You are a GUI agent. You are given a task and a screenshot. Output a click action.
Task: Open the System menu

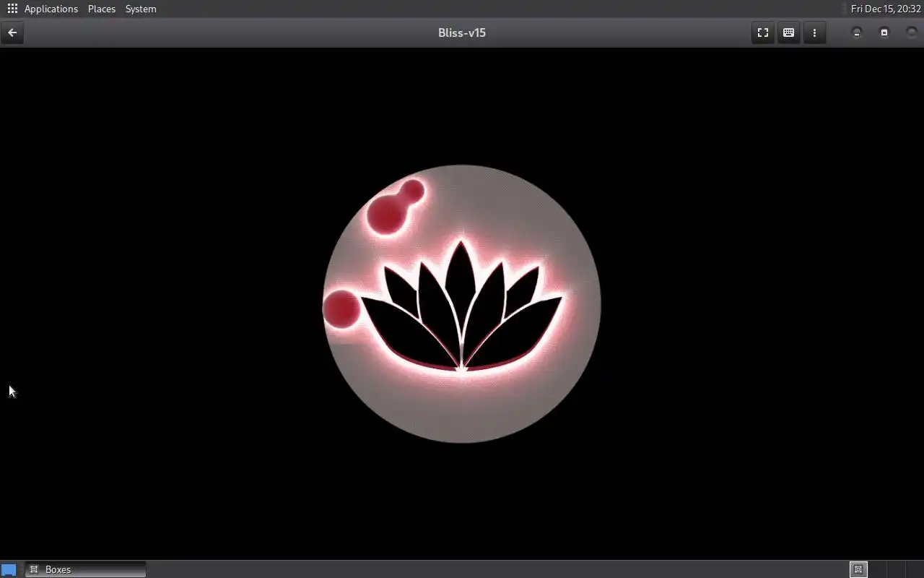141,9
